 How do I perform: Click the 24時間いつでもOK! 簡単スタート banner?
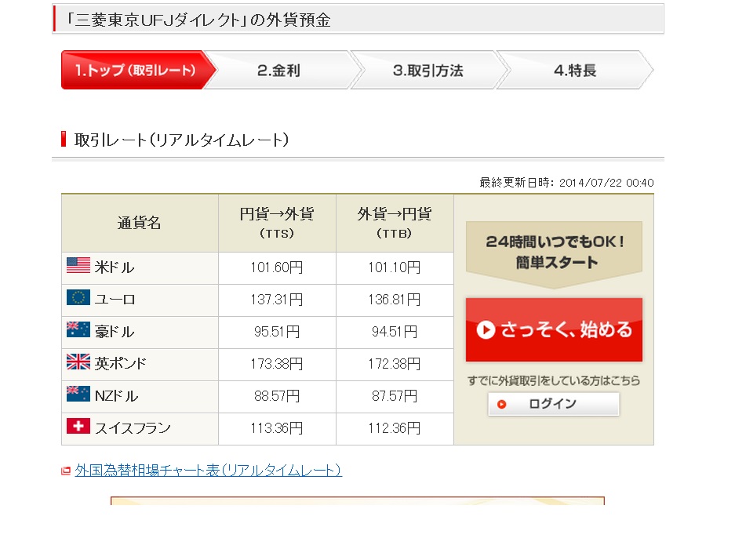[x=554, y=254]
